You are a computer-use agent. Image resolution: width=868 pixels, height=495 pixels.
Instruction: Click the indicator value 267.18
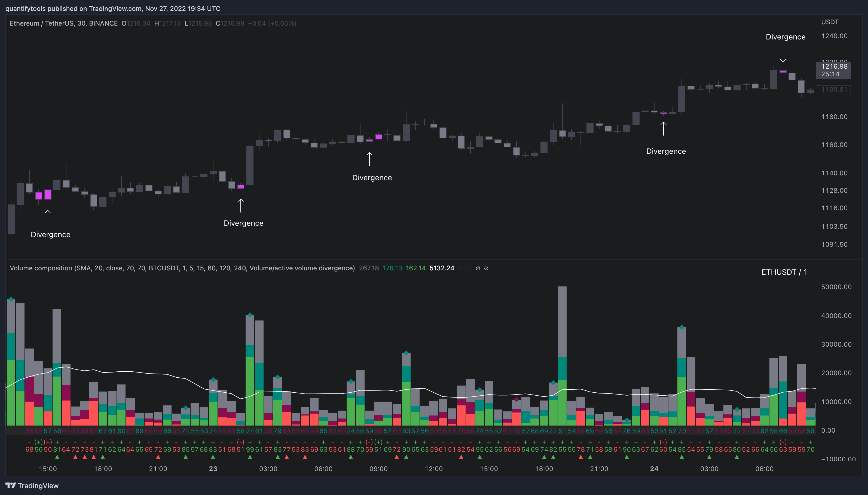point(369,268)
